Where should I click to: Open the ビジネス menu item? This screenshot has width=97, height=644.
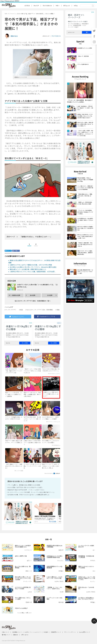tap(27, 5)
